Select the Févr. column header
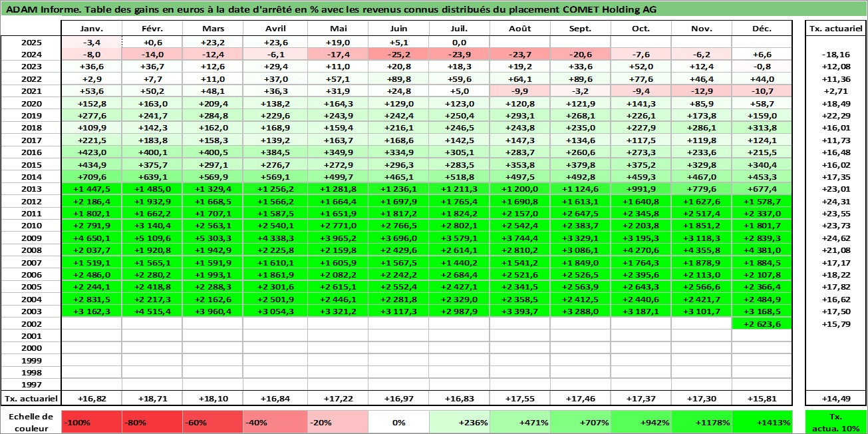This screenshot has height=434, width=868. pyautogui.click(x=152, y=29)
